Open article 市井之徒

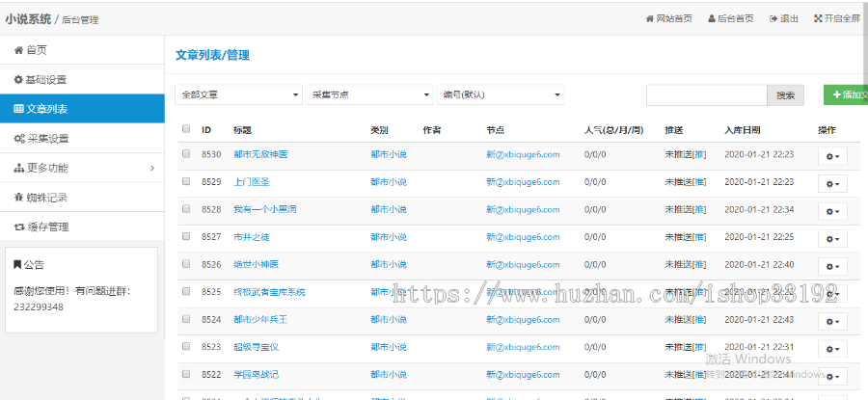coord(252,237)
